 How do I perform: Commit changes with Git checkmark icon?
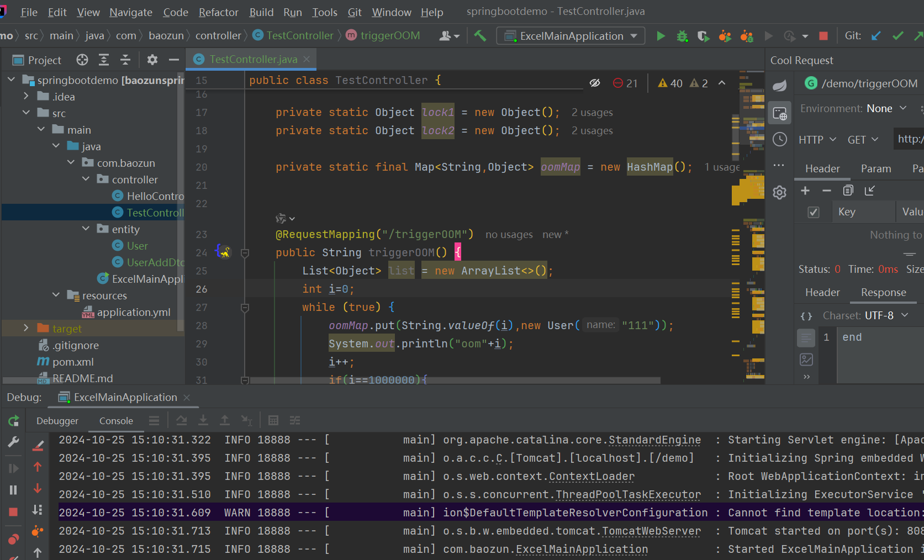898,36
